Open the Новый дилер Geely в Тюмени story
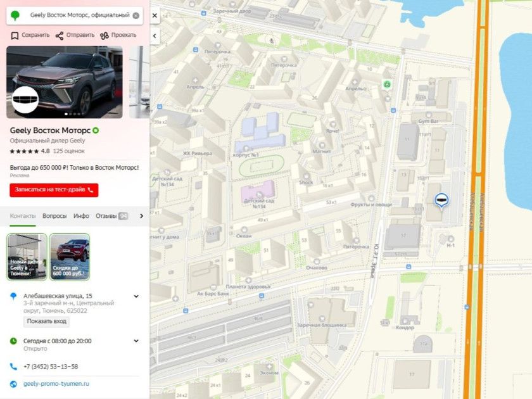532x399 pixels. (27, 257)
